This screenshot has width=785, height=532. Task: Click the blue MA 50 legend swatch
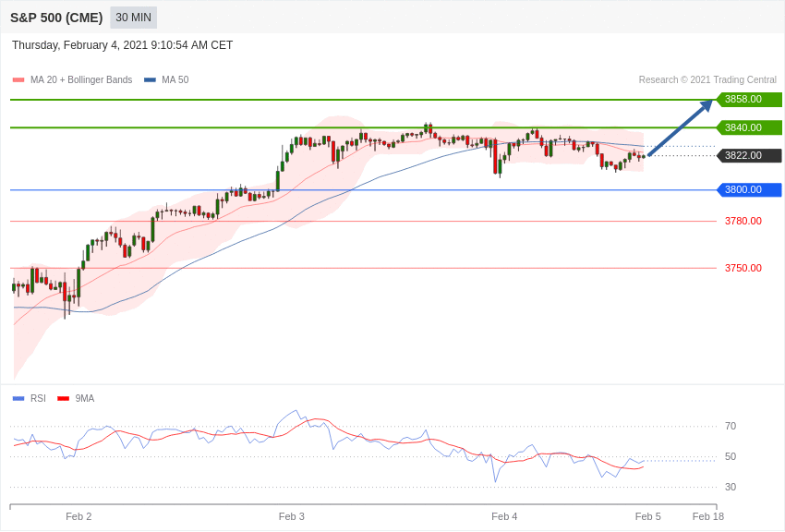(150, 80)
